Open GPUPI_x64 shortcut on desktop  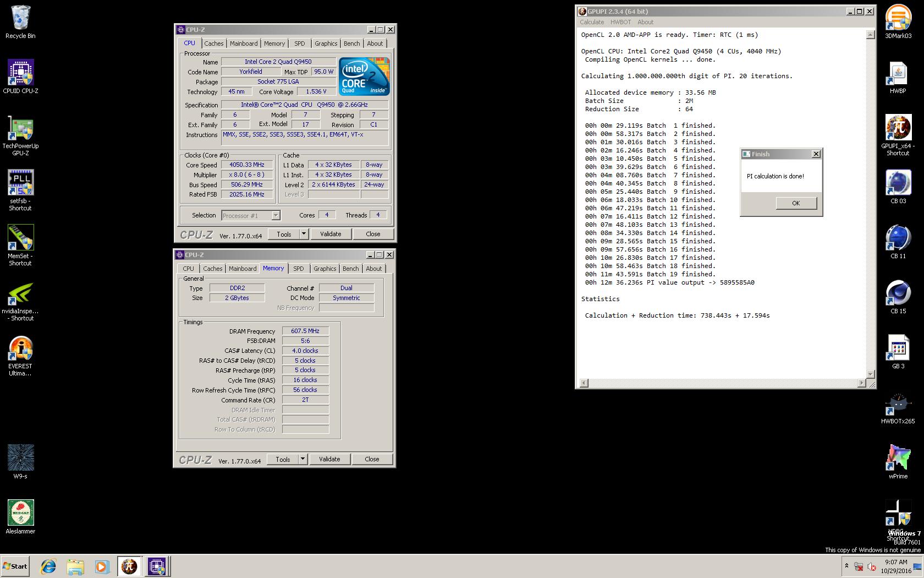pyautogui.click(x=898, y=135)
